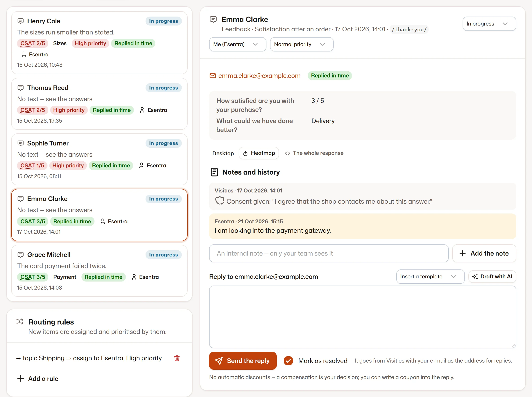This screenshot has height=397, width=532.
Task: Open the In progress status dropdown
Action: [489, 24]
